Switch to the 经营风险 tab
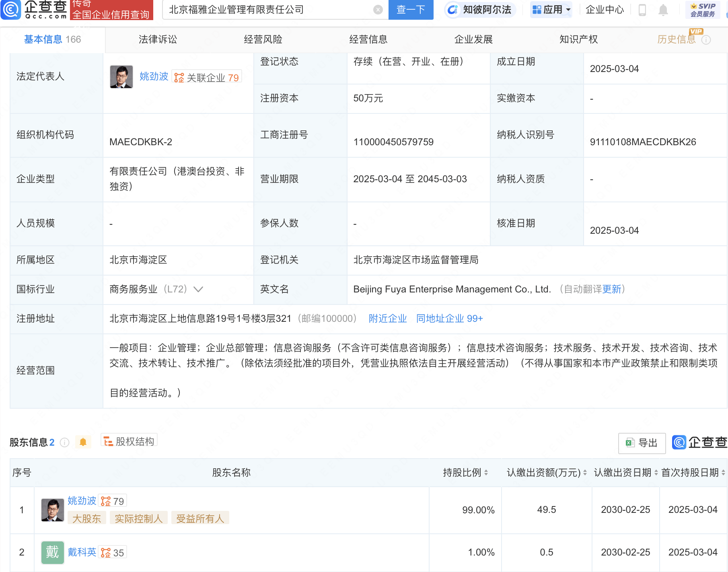The image size is (728, 572). [263, 39]
